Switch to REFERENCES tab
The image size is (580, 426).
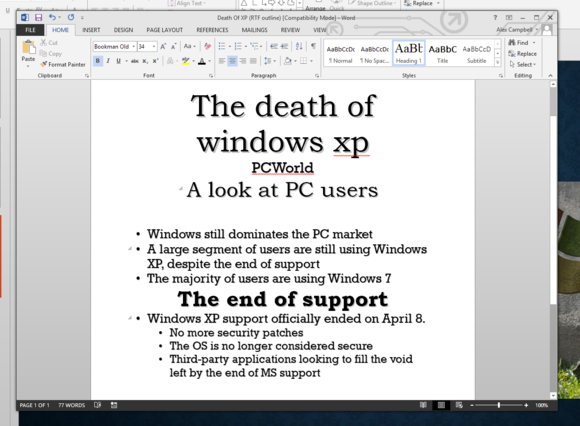(212, 30)
